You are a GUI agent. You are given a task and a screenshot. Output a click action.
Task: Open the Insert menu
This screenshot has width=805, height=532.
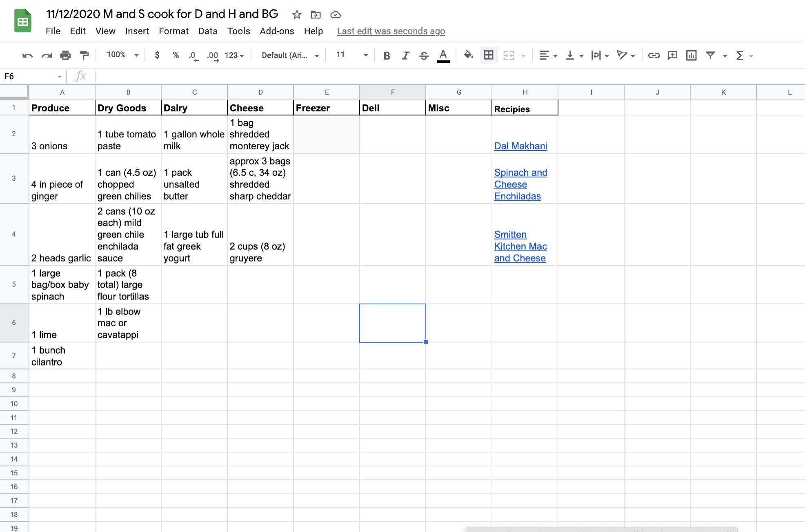[x=137, y=31]
